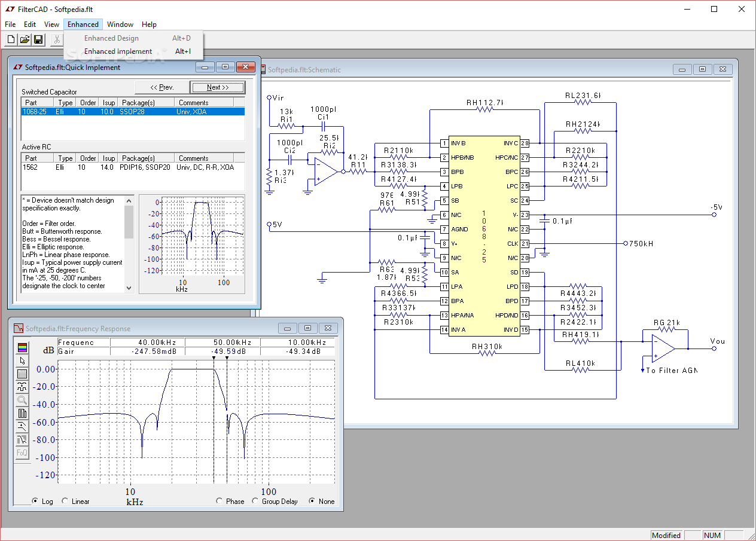This screenshot has height=541, width=756.
Task: Open the Help menu
Action: (150, 25)
